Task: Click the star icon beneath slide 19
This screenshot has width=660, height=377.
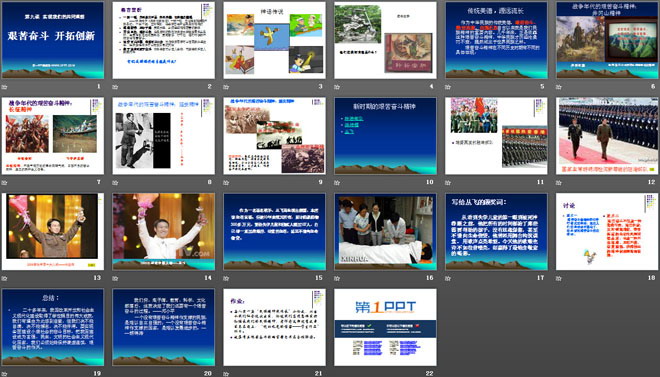Action: pos(4,374)
